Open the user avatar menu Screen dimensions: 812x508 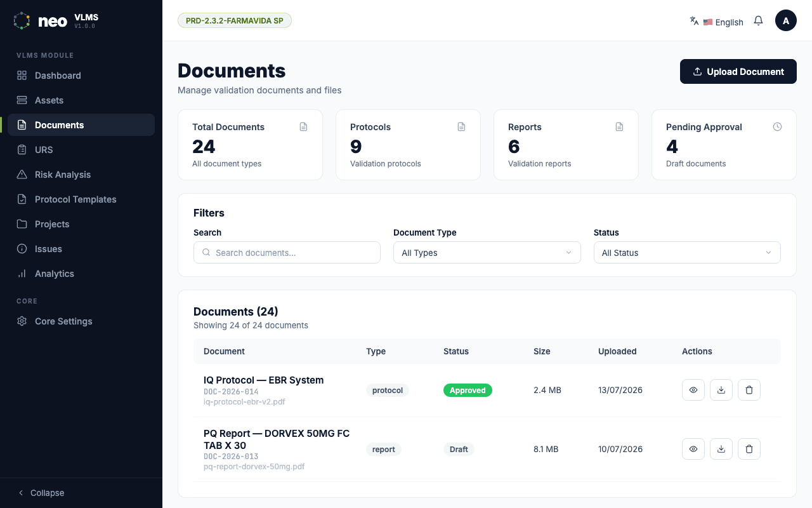coord(786,20)
